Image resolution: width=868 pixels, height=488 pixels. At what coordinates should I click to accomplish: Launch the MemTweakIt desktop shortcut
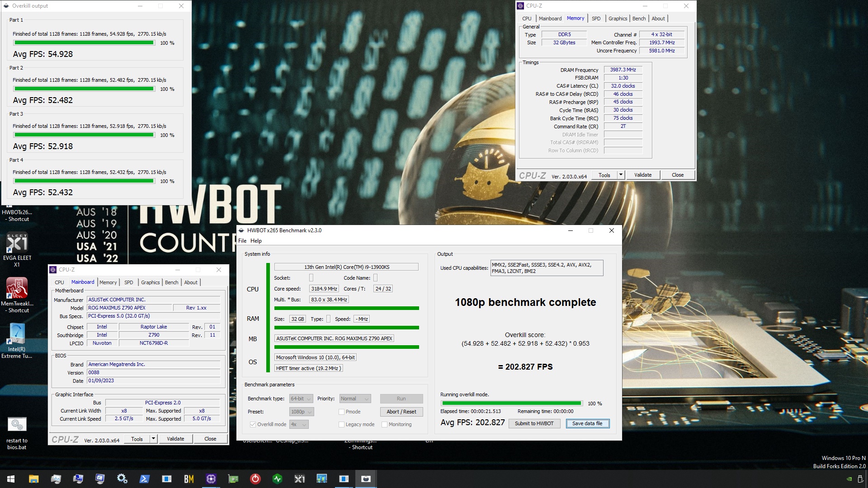(x=17, y=295)
